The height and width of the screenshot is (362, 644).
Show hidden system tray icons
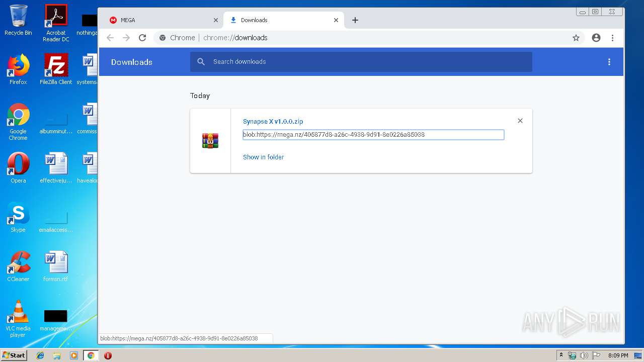[x=561, y=355]
